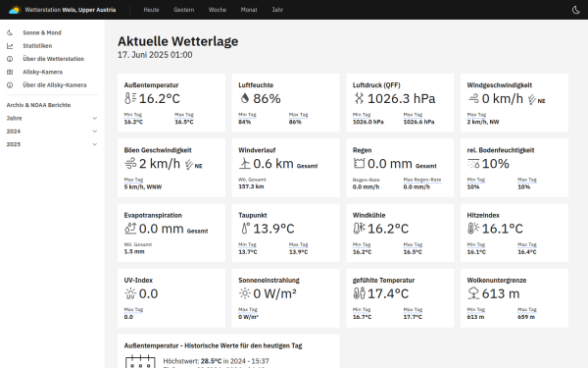588x368 pixels.
Task: Click the Luftdruck barometer icon
Action: pyautogui.click(x=359, y=98)
